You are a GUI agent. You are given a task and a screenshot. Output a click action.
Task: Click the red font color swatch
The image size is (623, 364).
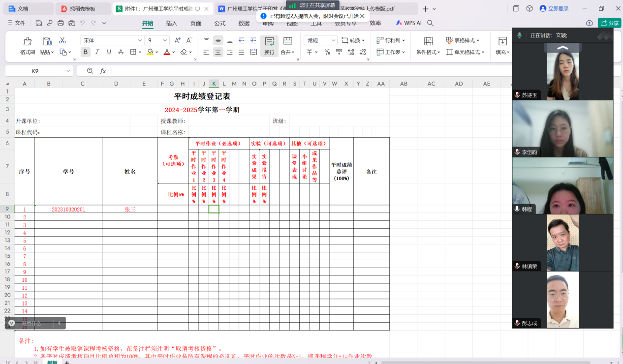(x=167, y=52)
